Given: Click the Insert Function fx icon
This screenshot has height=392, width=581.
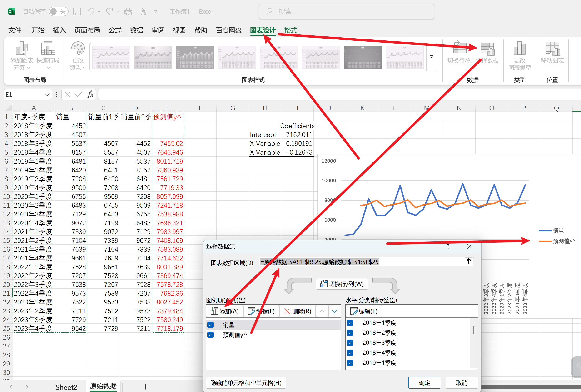Looking at the screenshot, I should click(x=90, y=94).
